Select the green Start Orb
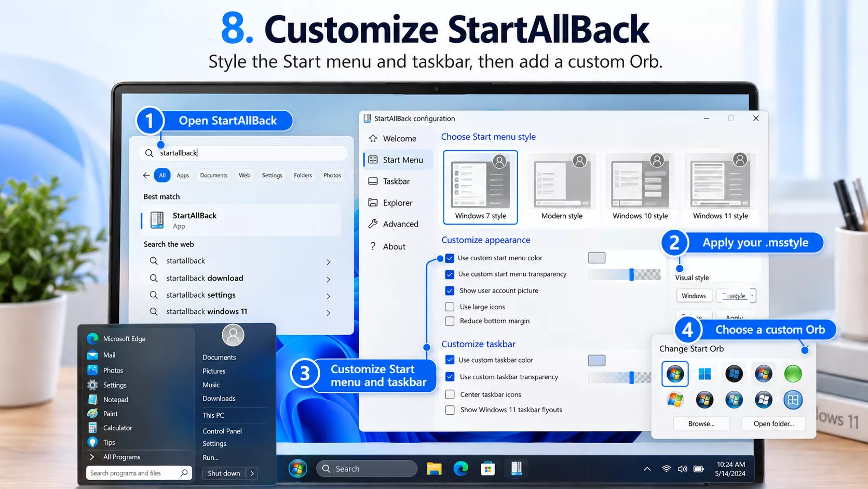Image resolution: width=868 pixels, height=489 pixels. [793, 373]
